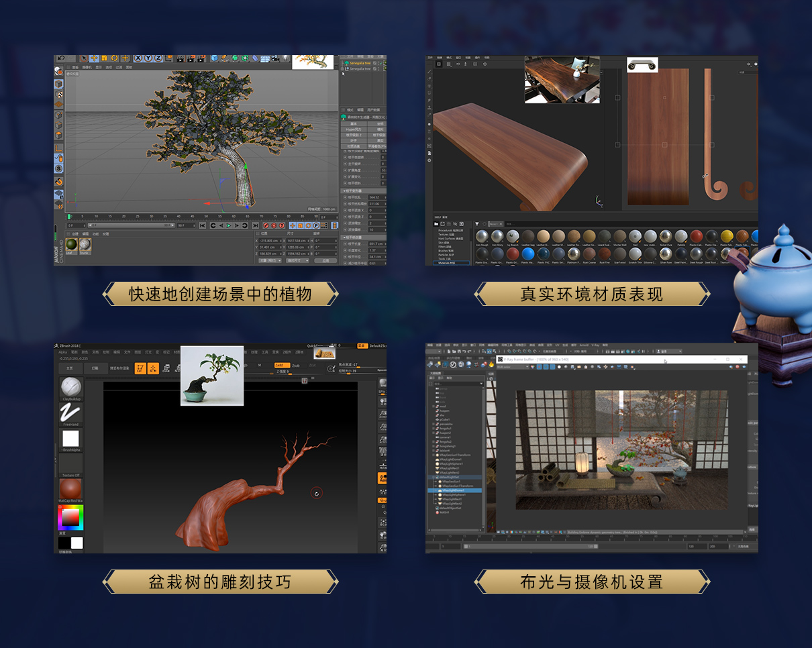Click the orange magnet icon in Cinema 4D
The height and width of the screenshot is (648, 812).
click(x=59, y=182)
